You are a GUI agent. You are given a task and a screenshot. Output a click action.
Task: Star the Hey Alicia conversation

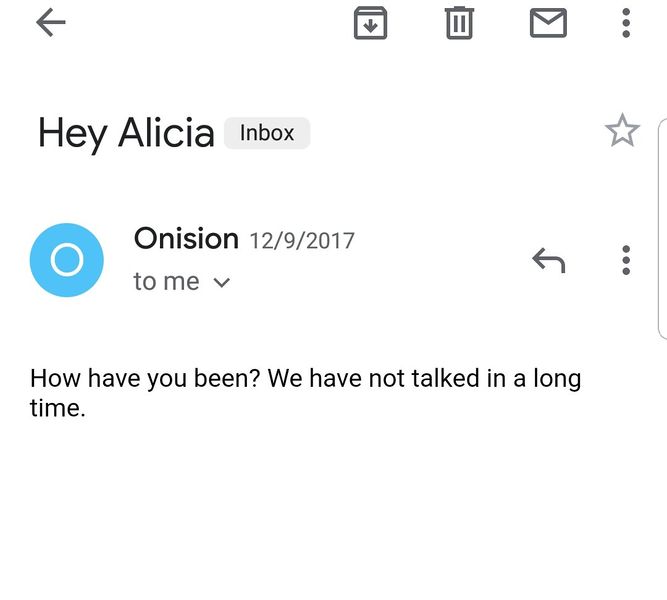(x=622, y=131)
